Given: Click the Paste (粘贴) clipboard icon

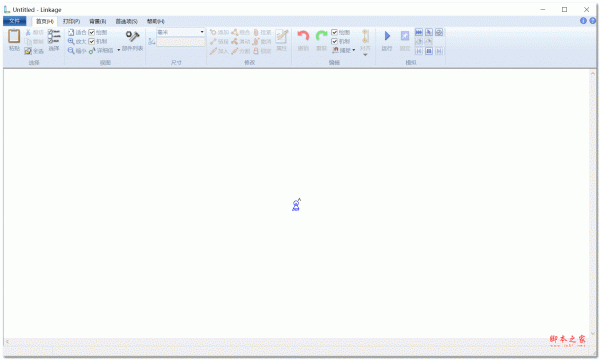Looking at the screenshot, I should (x=14, y=37).
